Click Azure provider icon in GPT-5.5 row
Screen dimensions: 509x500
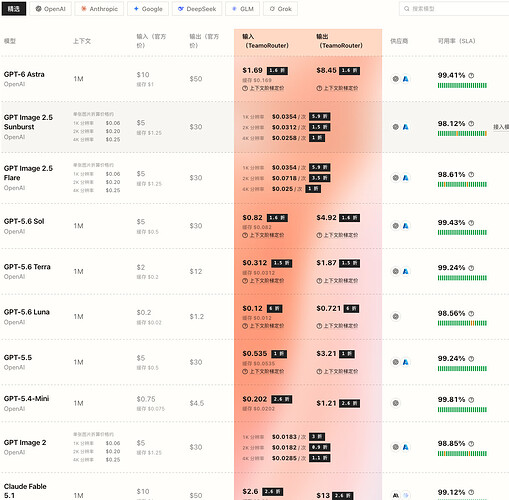click(x=405, y=362)
